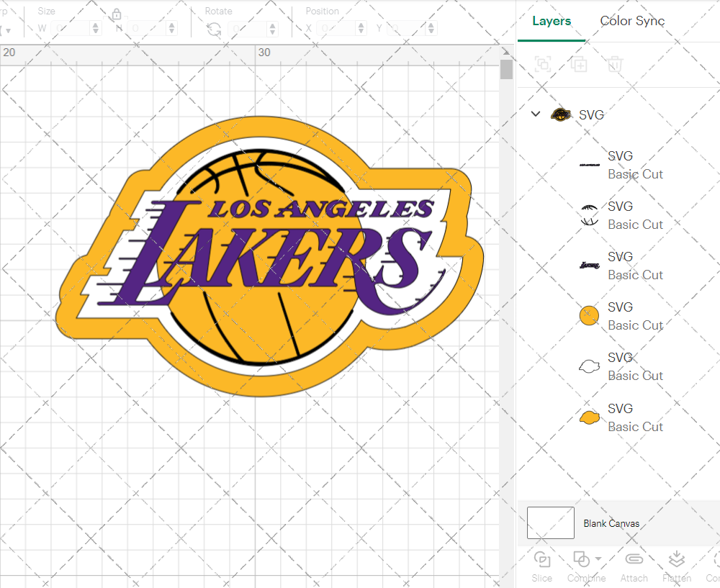Image resolution: width=720 pixels, height=588 pixels.
Task: Select the white outline shape layer thumbnail
Action: pyautogui.click(x=589, y=366)
